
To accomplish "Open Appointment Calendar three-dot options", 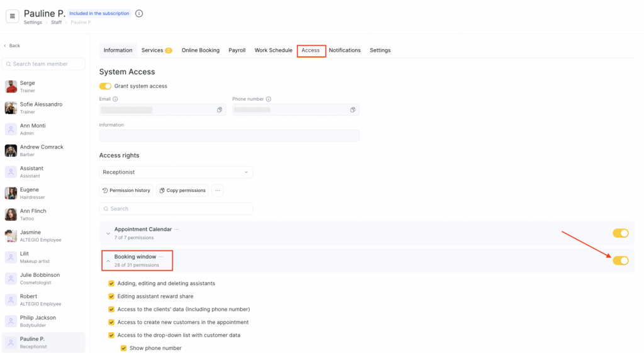I will (177, 229).
